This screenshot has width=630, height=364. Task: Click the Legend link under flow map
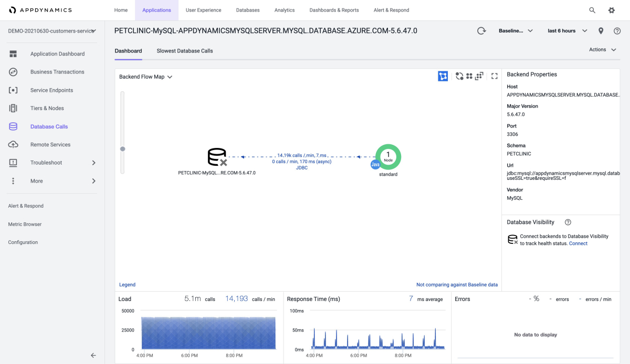click(x=127, y=285)
